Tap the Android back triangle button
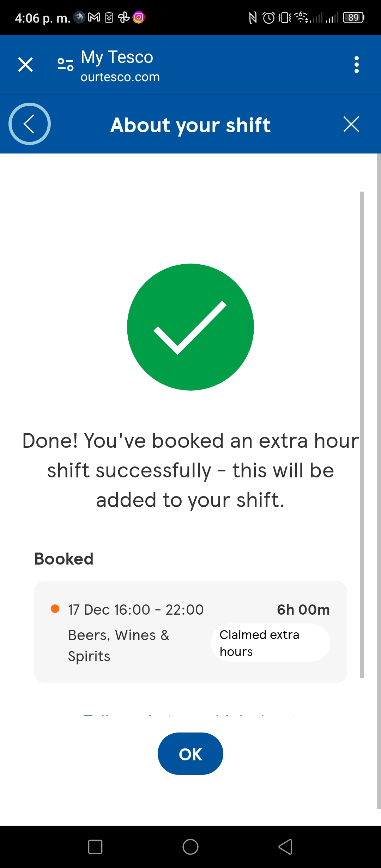The height and width of the screenshot is (868, 381). (285, 846)
